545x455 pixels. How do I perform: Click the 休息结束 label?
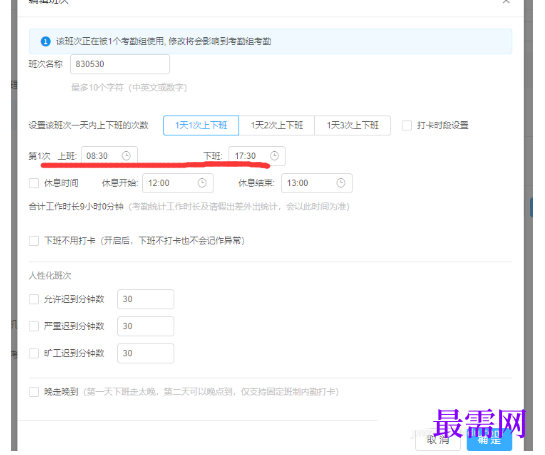coord(256,183)
